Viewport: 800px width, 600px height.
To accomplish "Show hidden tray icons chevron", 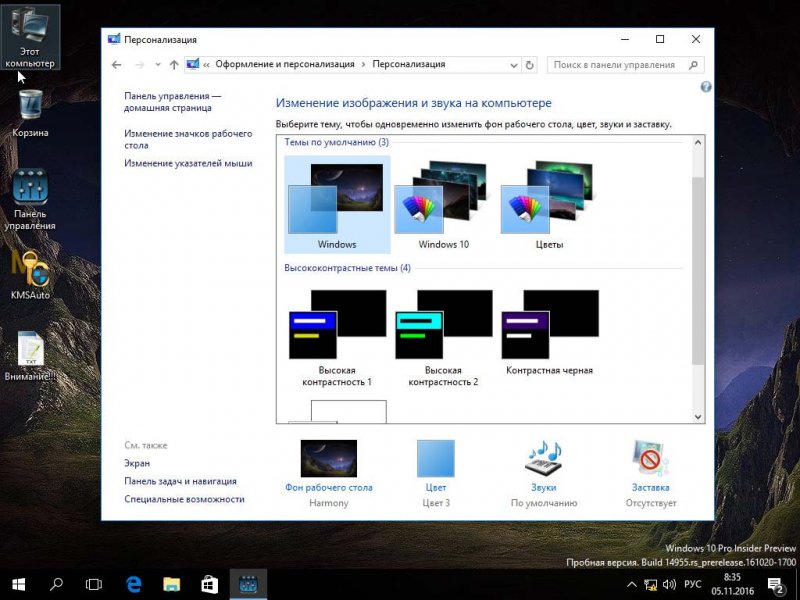I will (632, 585).
